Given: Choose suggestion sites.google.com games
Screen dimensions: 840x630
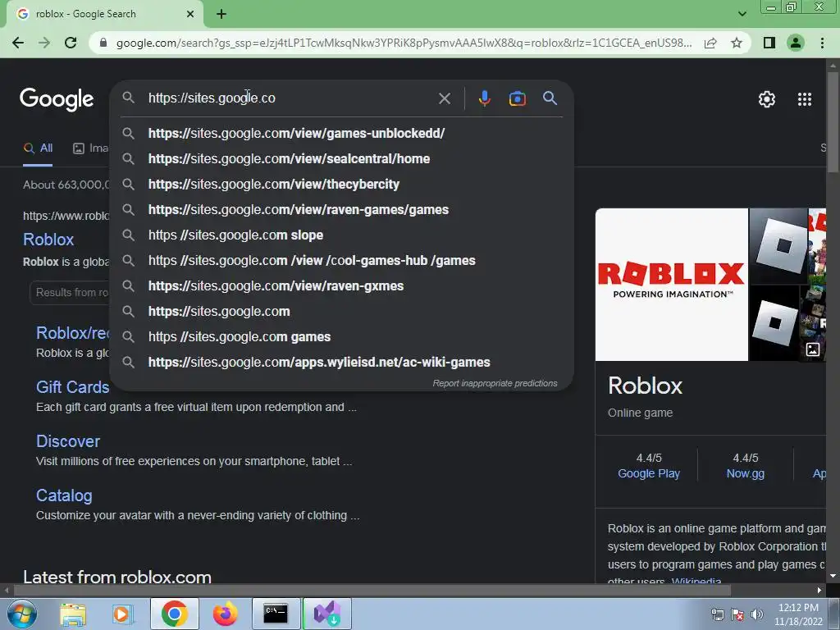Looking at the screenshot, I should click(x=342, y=337).
